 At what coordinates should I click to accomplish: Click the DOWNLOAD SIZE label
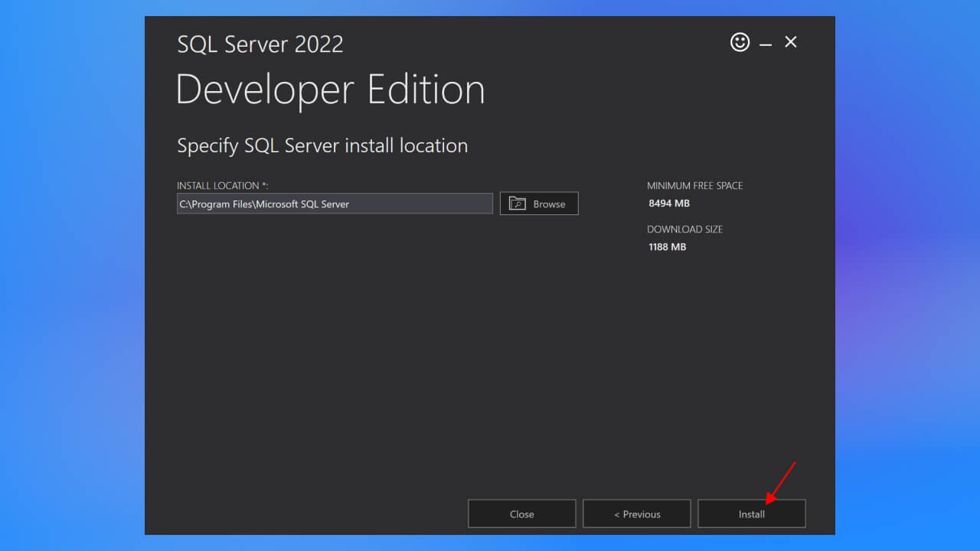(684, 230)
